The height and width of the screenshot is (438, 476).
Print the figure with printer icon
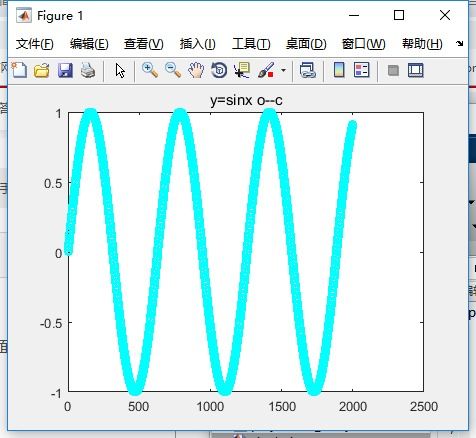(88, 70)
